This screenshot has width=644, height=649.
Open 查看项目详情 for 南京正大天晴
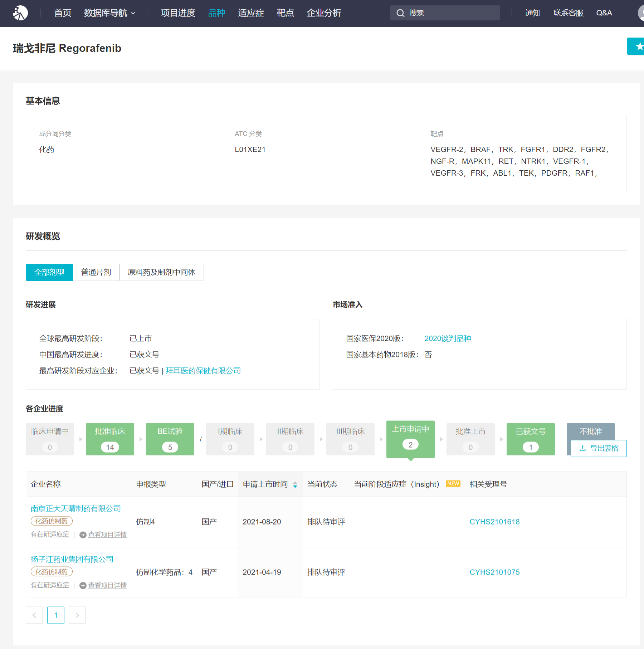coord(107,535)
